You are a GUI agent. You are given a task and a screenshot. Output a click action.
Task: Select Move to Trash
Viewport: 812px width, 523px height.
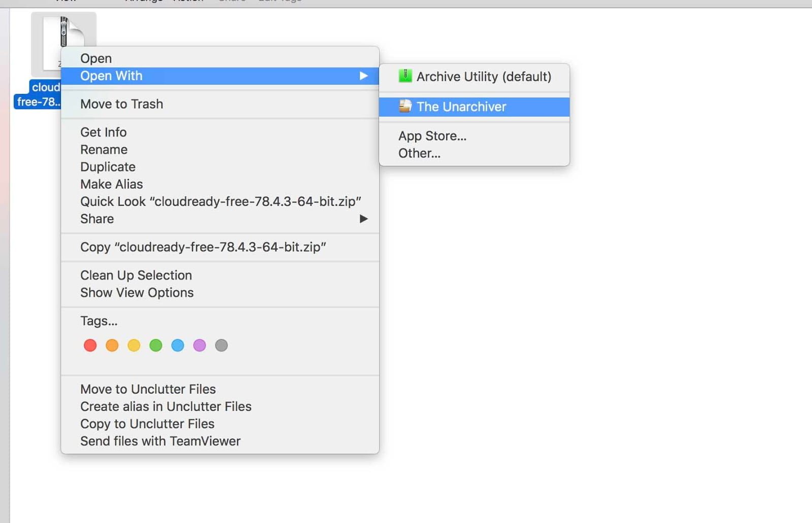coord(121,104)
